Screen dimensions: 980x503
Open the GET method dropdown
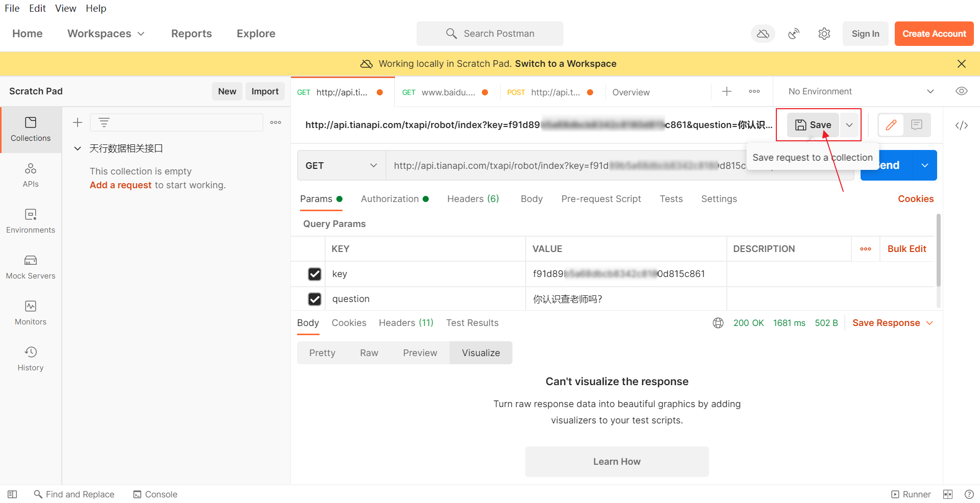(341, 166)
